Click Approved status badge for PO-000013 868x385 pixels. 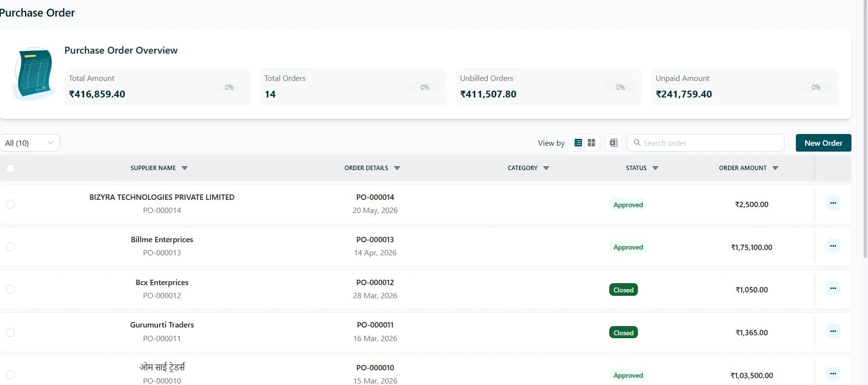click(628, 247)
